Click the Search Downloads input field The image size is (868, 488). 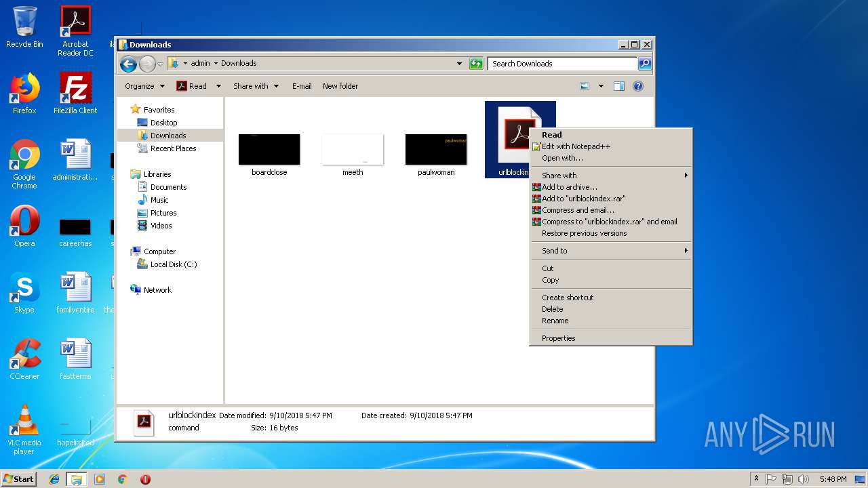click(562, 64)
